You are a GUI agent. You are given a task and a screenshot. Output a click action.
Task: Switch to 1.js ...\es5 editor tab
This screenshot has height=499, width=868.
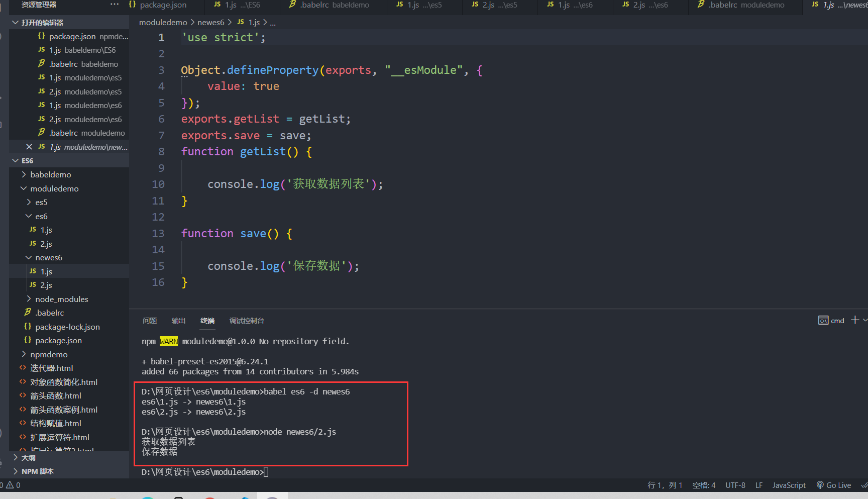pyautogui.click(x=424, y=5)
